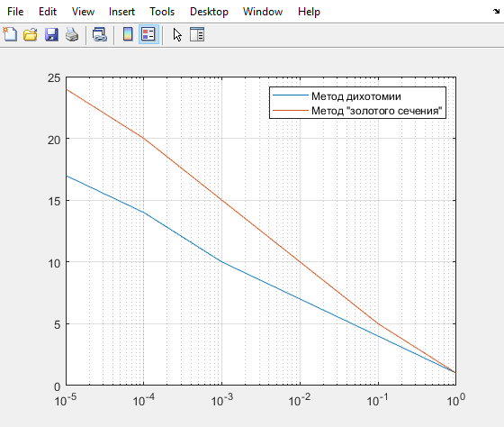
Task: Open the File menu
Action: pos(15,12)
